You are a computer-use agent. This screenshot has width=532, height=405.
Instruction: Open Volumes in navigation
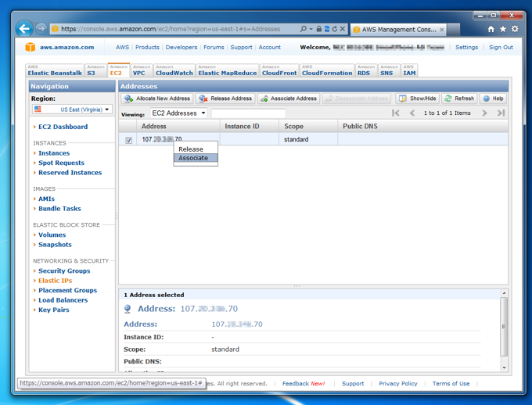52,235
